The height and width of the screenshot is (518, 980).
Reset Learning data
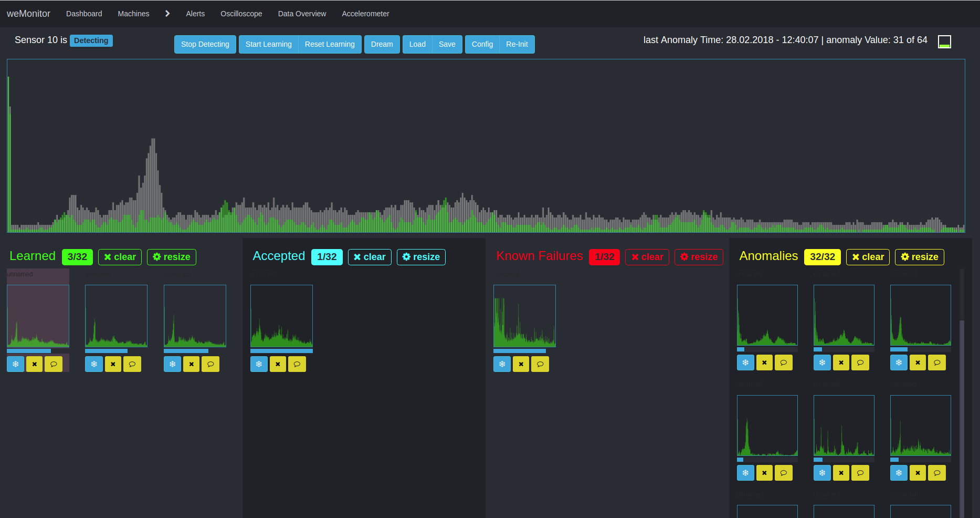tap(330, 44)
